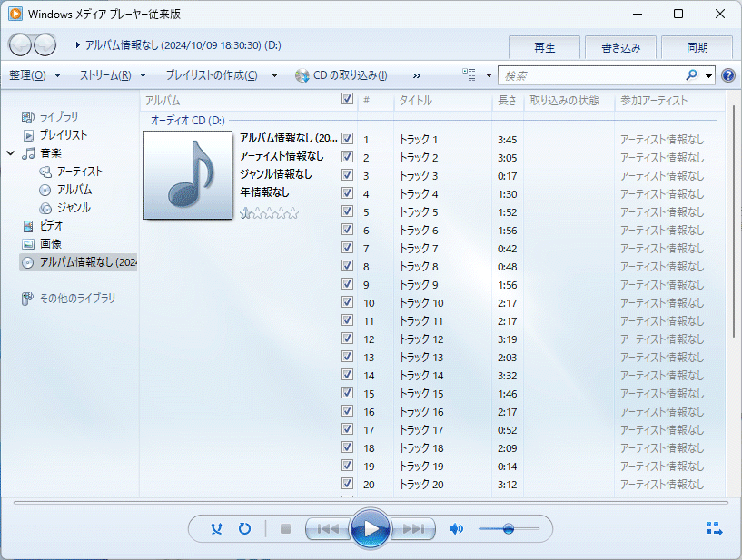Uncheck the トラック 17 checkbox
742x560 pixels.
[x=347, y=428]
